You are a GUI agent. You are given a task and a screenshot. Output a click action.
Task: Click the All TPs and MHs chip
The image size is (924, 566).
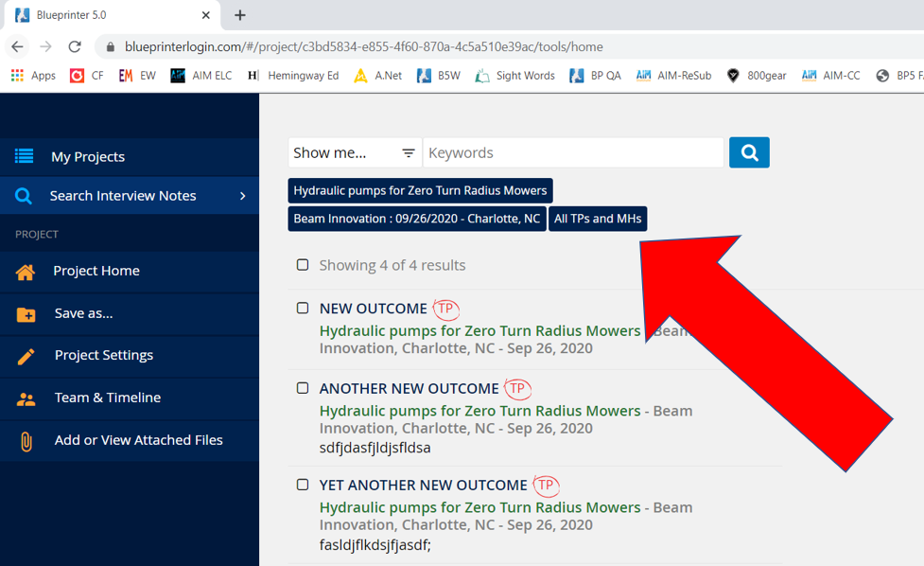(x=598, y=219)
